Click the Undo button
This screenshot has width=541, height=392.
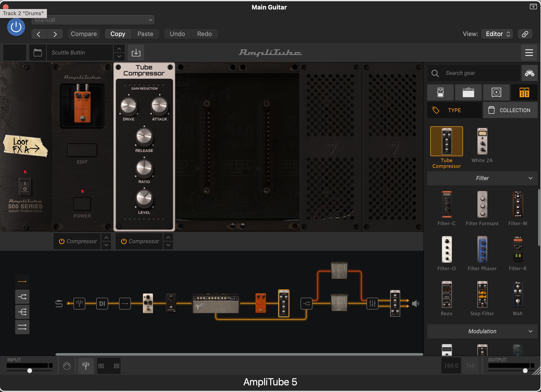[177, 34]
